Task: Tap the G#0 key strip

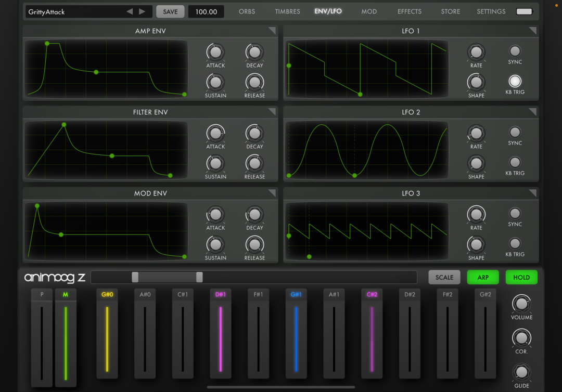Action: pos(107,334)
